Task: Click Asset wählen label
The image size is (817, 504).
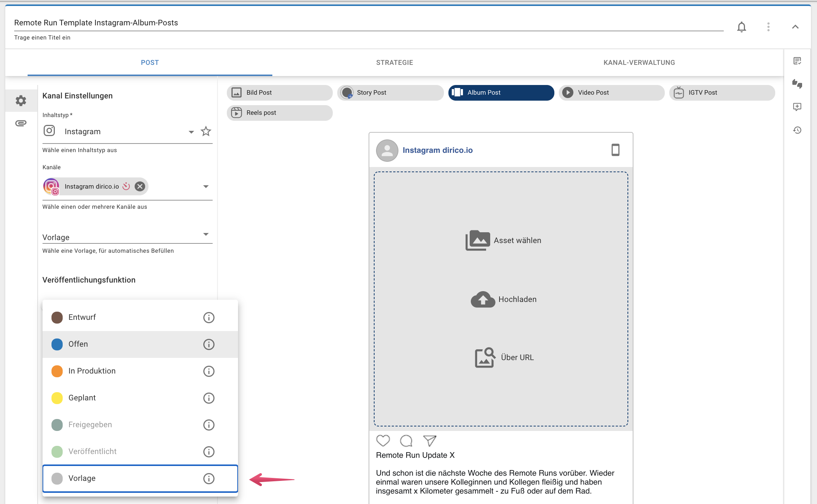Action: [x=517, y=240]
